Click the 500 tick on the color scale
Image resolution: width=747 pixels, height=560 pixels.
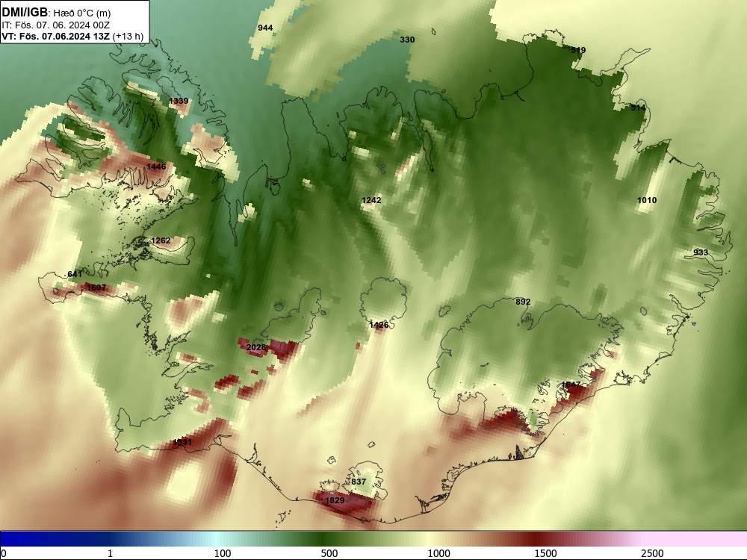[329, 553]
